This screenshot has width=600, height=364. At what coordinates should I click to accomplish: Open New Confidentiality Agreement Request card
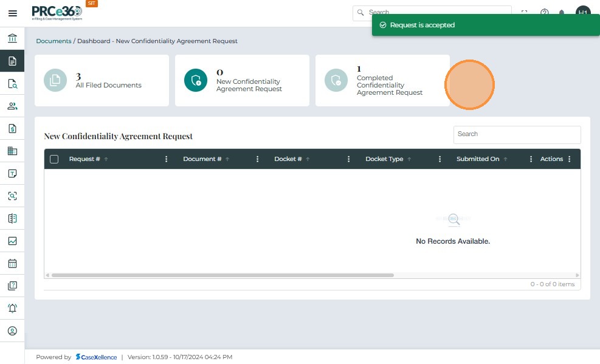tap(242, 80)
